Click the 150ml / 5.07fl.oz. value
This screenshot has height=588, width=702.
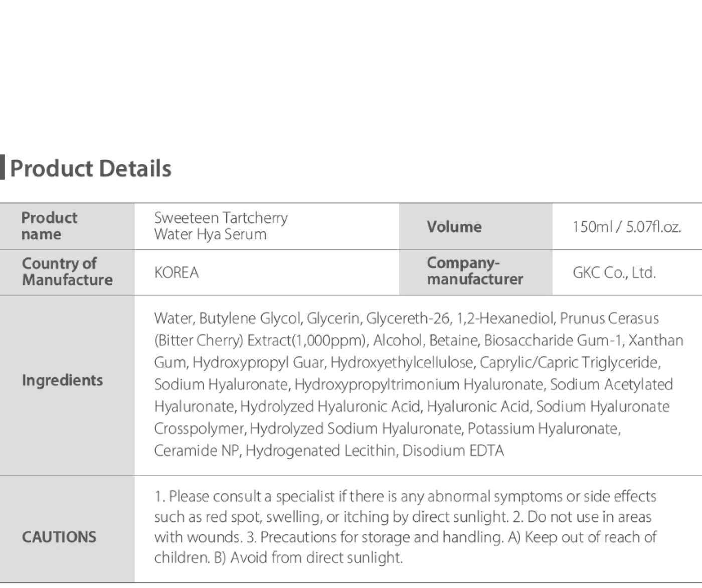point(627,227)
